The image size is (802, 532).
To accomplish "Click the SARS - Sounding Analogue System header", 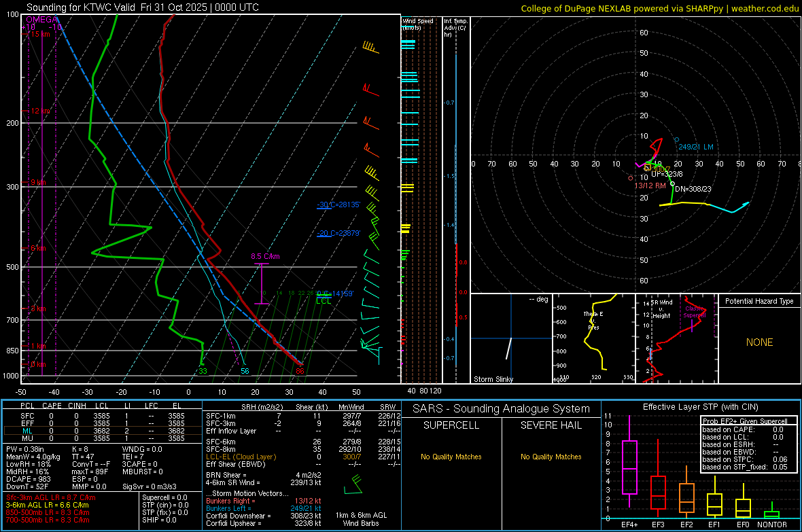I will click(x=502, y=409).
